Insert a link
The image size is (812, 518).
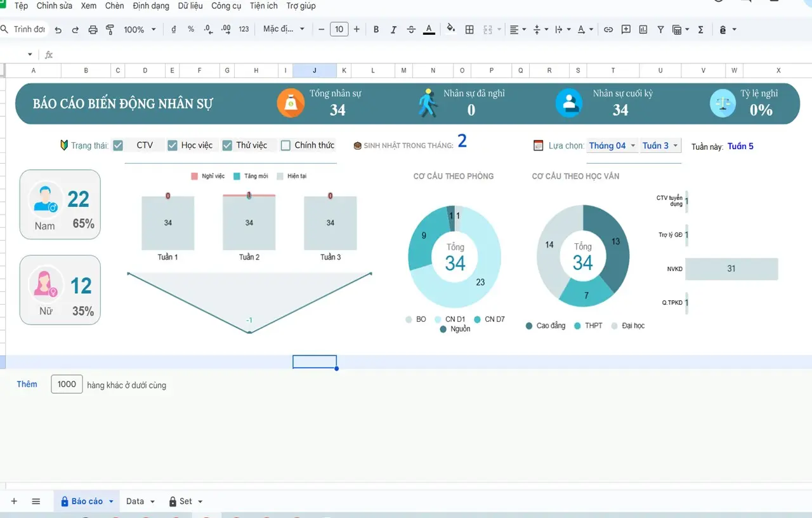[608, 29]
